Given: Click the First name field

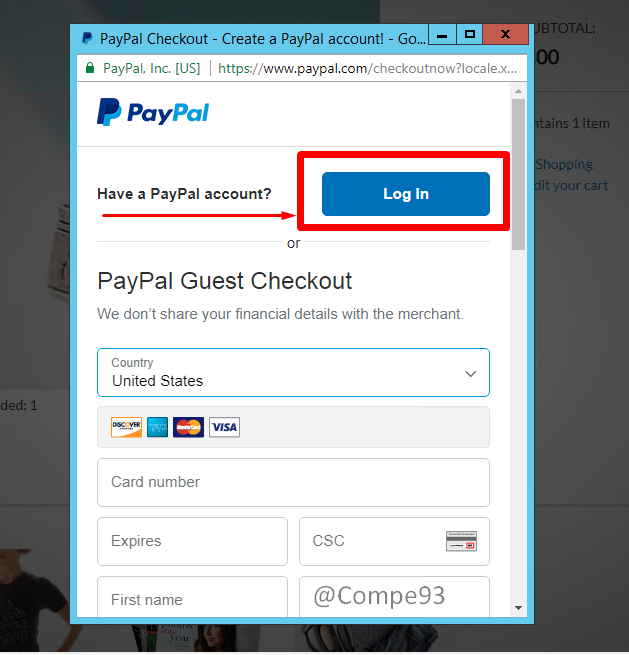Looking at the screenshot, I should coord(192,597).
